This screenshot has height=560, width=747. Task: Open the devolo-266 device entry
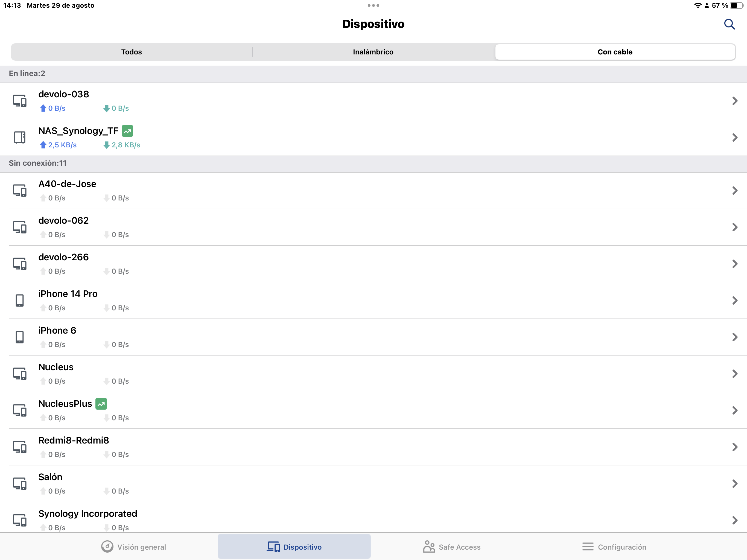(372, 263)
